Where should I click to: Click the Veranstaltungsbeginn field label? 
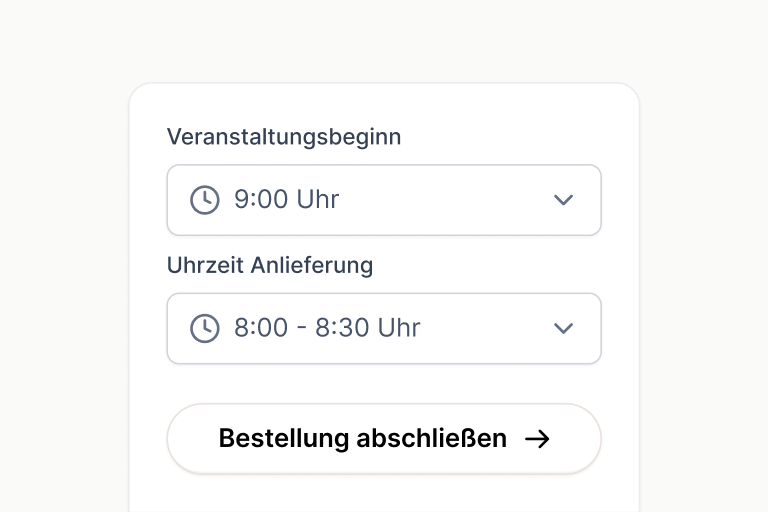[284, 137]
